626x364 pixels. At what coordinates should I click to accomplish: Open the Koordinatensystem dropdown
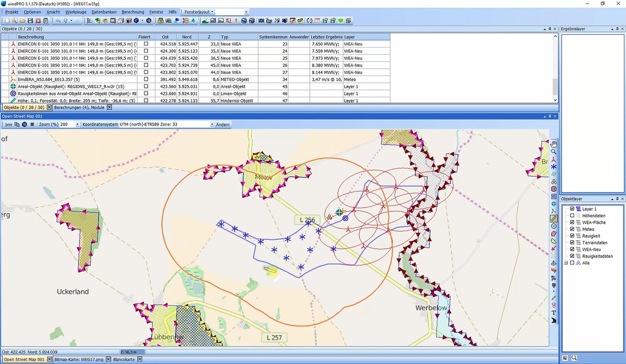[212, 124]
